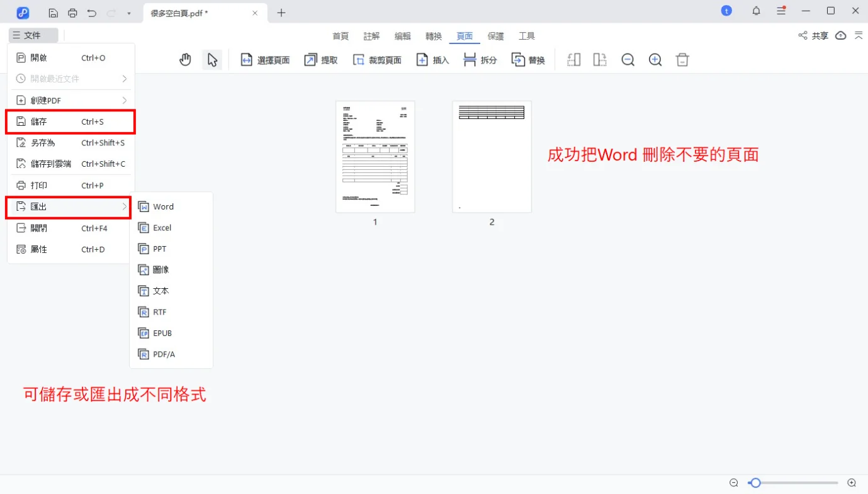Expand the 創建PDF submenu arrow

tap(125, 99)
